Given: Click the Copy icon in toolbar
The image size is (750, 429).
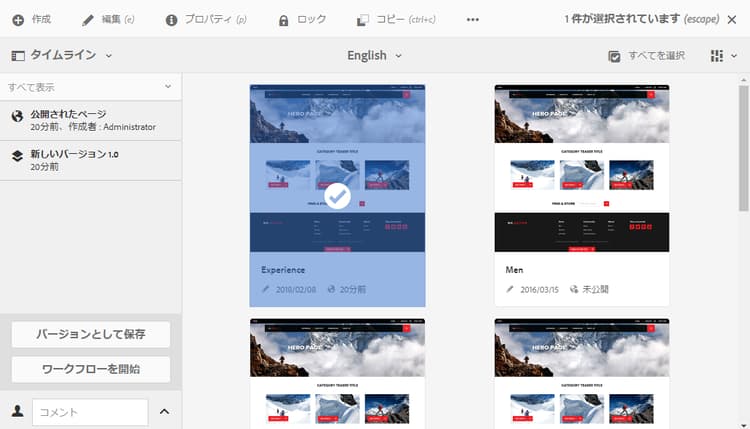Looking at the screenshot, I should [363, 20].
